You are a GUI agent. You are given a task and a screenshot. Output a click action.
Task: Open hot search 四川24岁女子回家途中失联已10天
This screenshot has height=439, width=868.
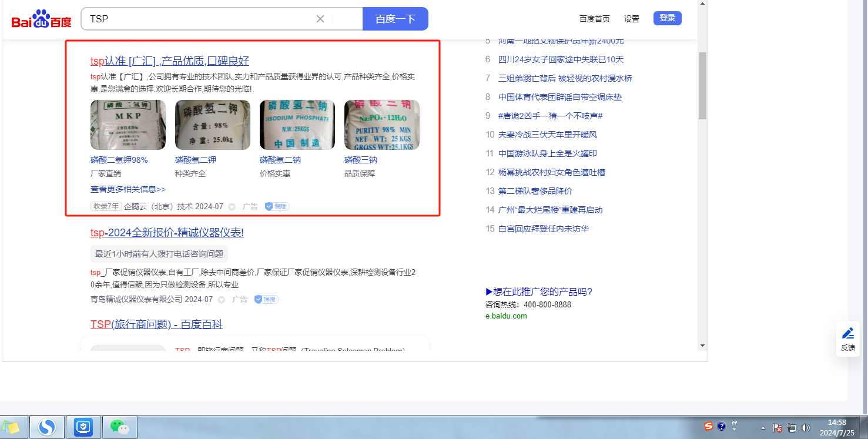(561, 59)
